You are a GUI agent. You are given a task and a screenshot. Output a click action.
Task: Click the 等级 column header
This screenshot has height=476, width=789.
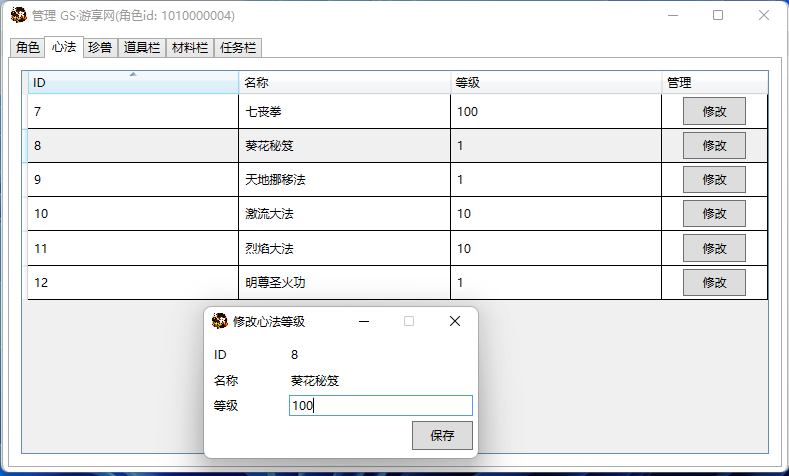pos(555,83)
